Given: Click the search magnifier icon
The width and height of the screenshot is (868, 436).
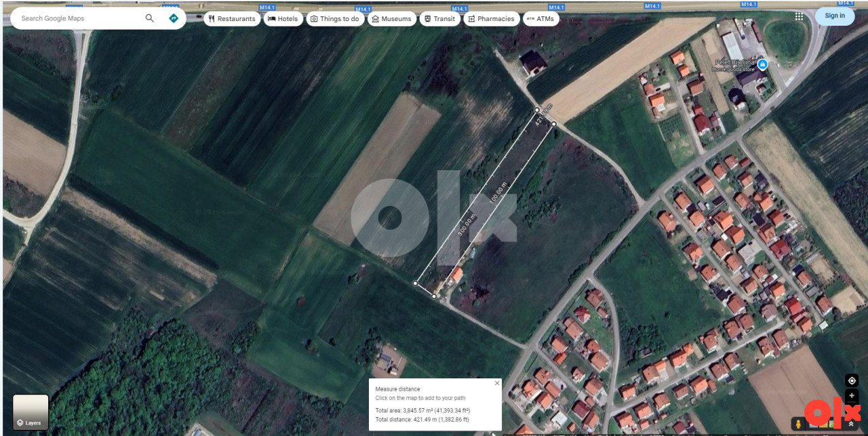Looking at the screenshot, I should pyautogui.click(x=149, y=18).
